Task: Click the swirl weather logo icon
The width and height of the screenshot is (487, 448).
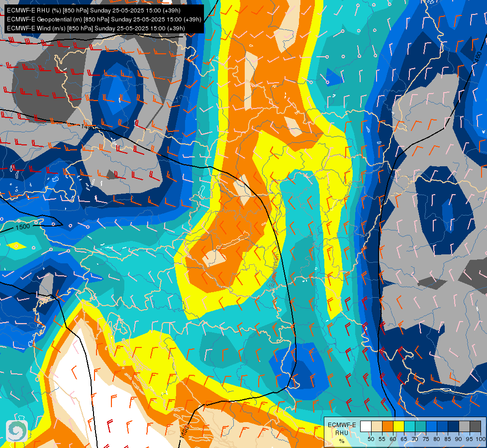Action: 17,431
